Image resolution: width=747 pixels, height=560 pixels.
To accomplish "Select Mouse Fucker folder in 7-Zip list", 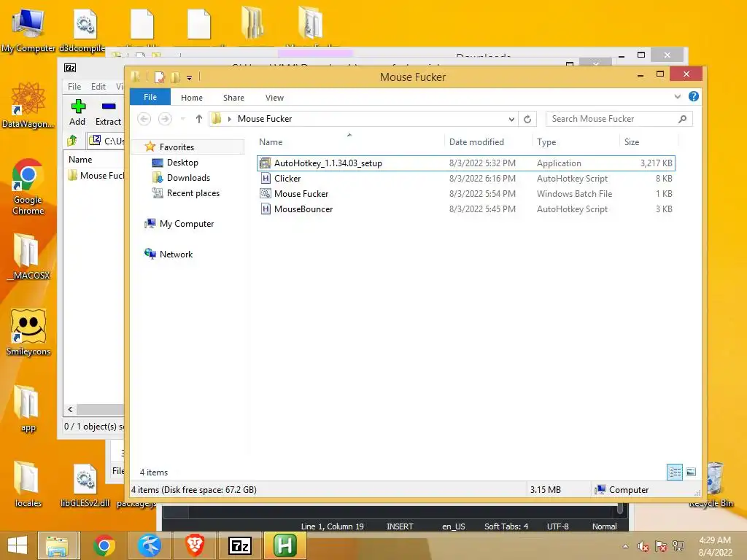I will (x=96, y=175).
